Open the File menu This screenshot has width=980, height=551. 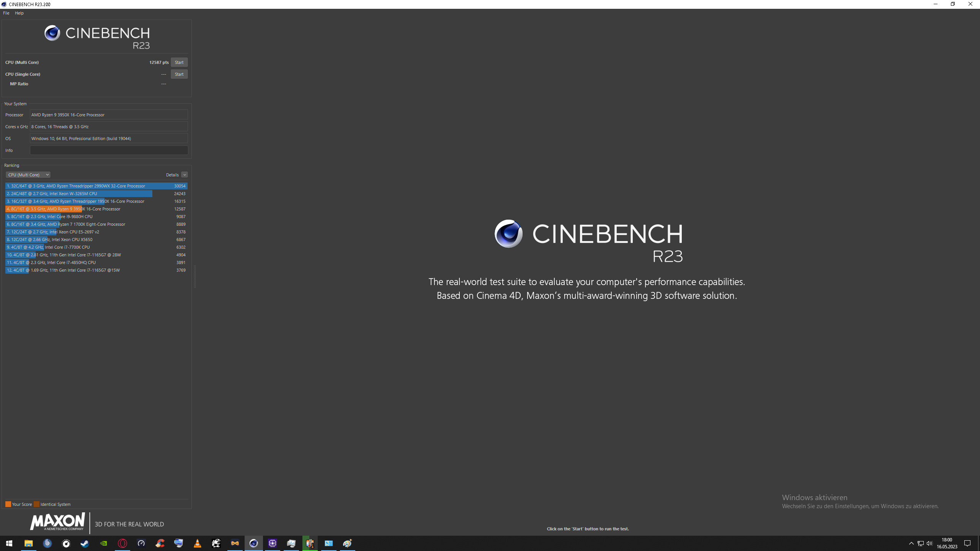tap(6, 13)
